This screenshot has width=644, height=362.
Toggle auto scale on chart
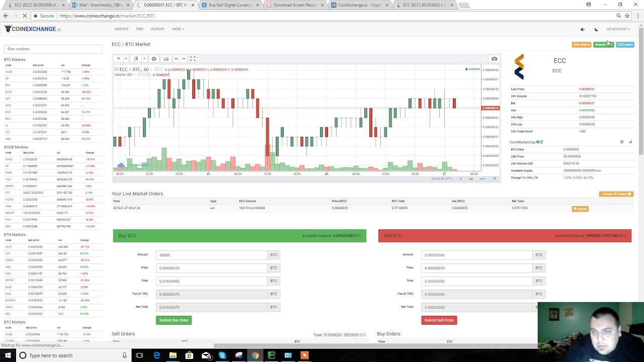tap(482, 178)
